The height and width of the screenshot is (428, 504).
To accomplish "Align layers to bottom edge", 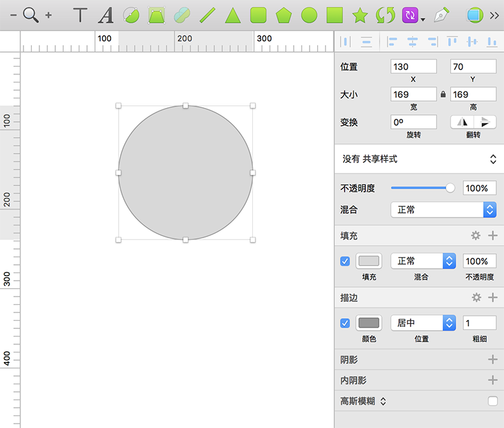I will (x=492, y=42).
